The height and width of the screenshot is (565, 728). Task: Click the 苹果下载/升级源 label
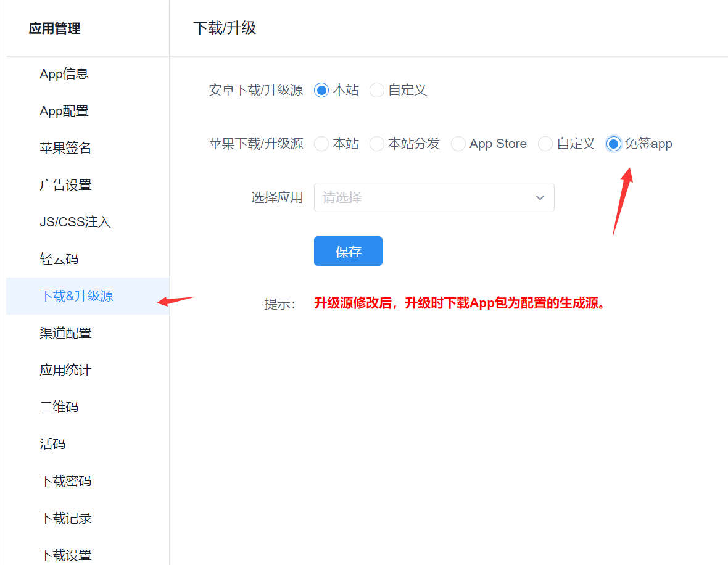tap(256, 144)
